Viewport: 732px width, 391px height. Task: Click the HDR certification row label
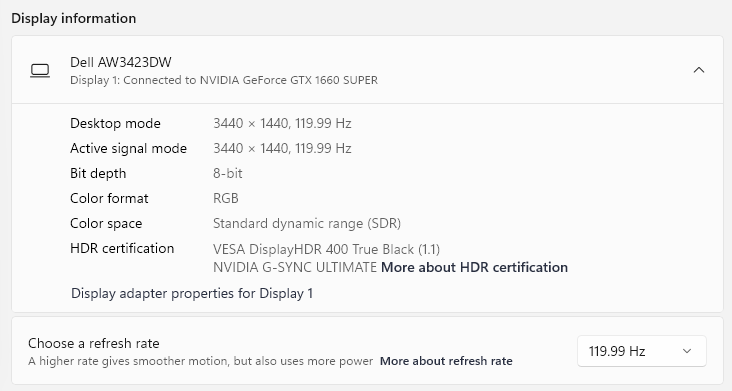pos(122,248)
